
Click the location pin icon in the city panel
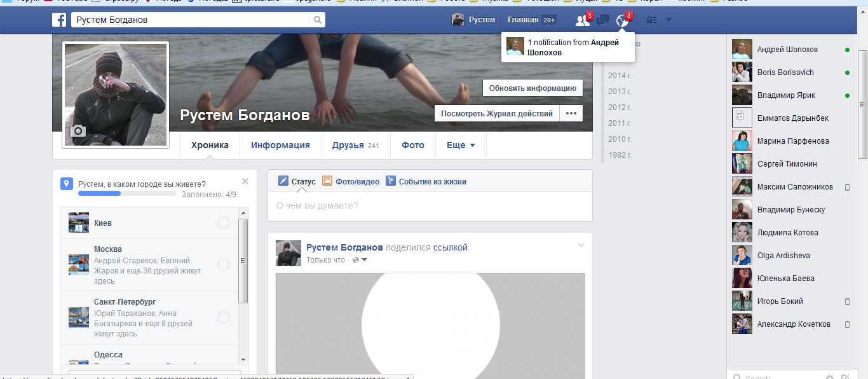pos(67,184)
